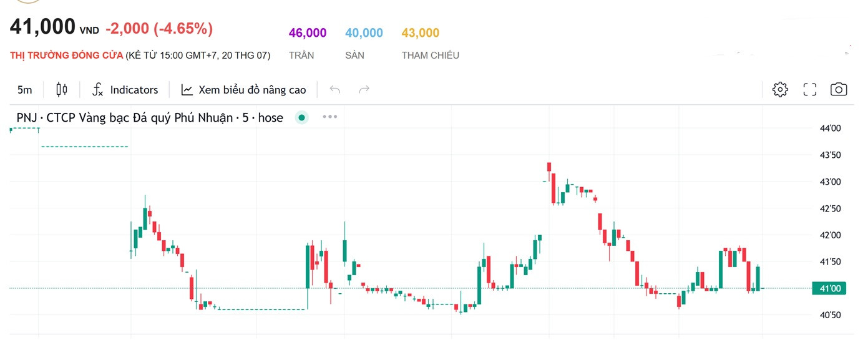The image size is (868, 340).
Task: Click Xem biểu đồ nâng cao
Action: tap(252, 90)
